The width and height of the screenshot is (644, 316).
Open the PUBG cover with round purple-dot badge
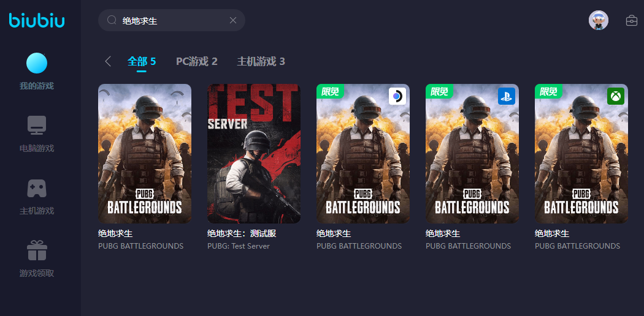pos(363,154)
